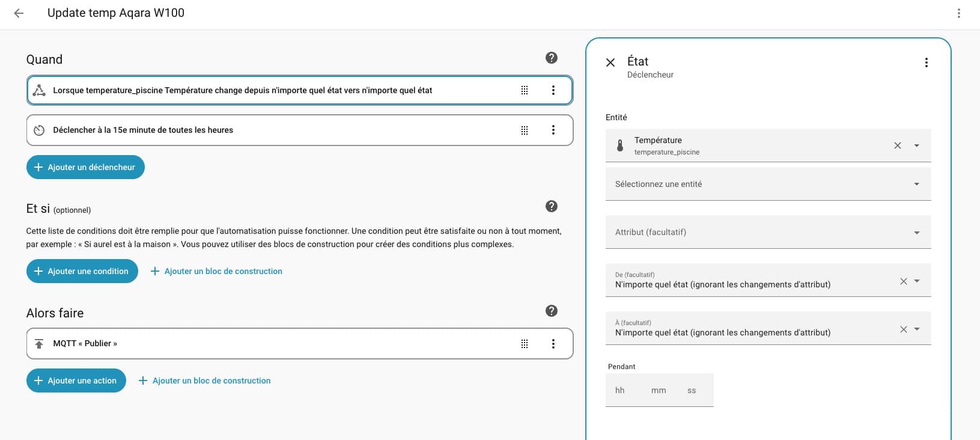The image size is (980, 440).
Task: Click the Entité label
Action: click(x=616, y=117)
